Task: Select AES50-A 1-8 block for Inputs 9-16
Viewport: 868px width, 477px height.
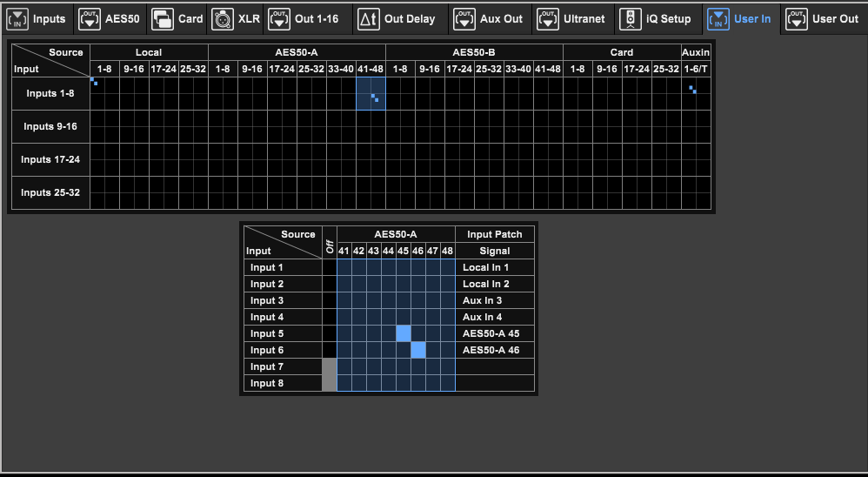Action: click(224, 126)
